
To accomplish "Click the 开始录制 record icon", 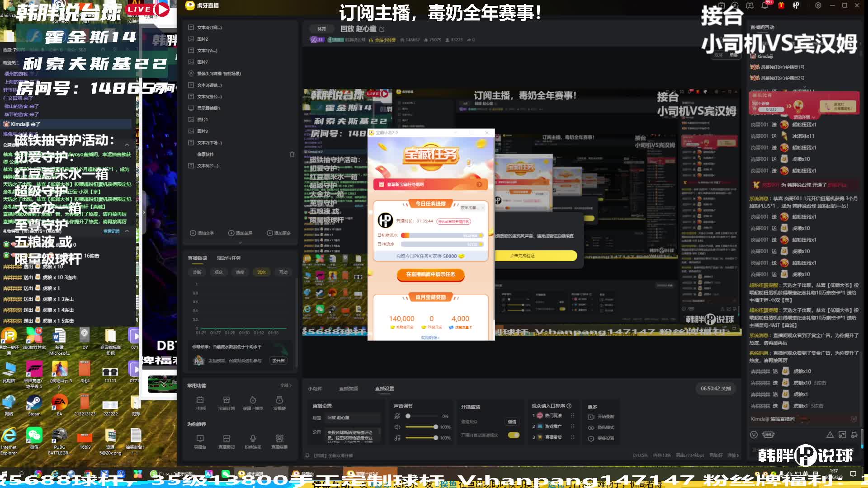I will pyautogui.click(x=591, y=417).
